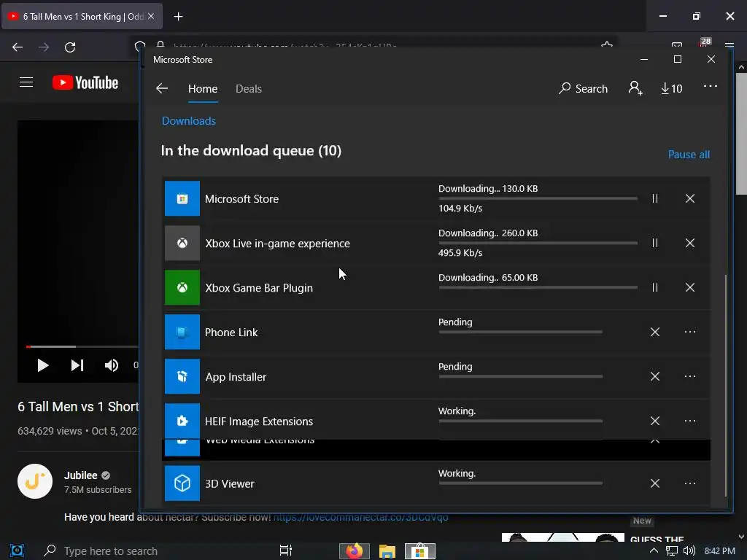Close the 6 Tall Men browser tab
Image resolution: width=747 pixels, height=560 pixels.
(x=151, y=16)
